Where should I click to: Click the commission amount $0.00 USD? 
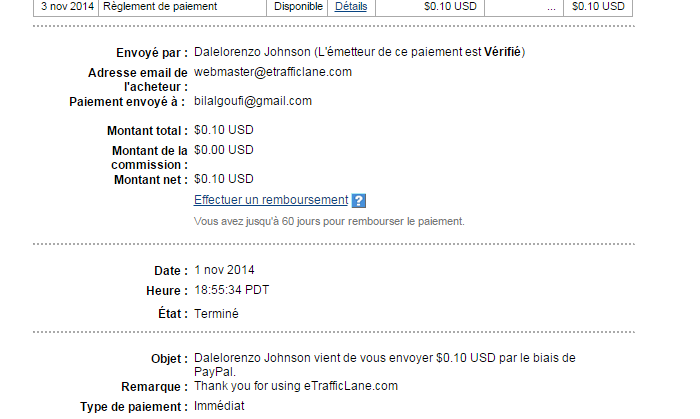pyautogui.click(x=224, y=150)
